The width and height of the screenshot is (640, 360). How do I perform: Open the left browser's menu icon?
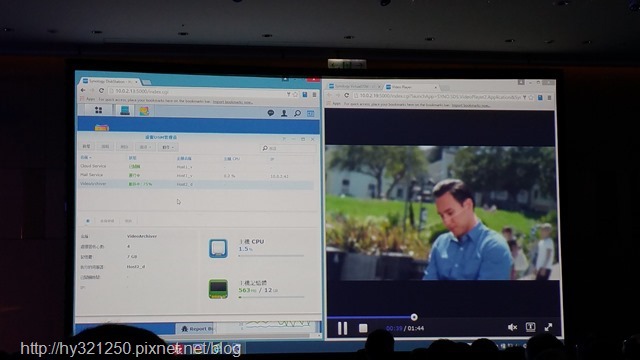pos(314,95)
